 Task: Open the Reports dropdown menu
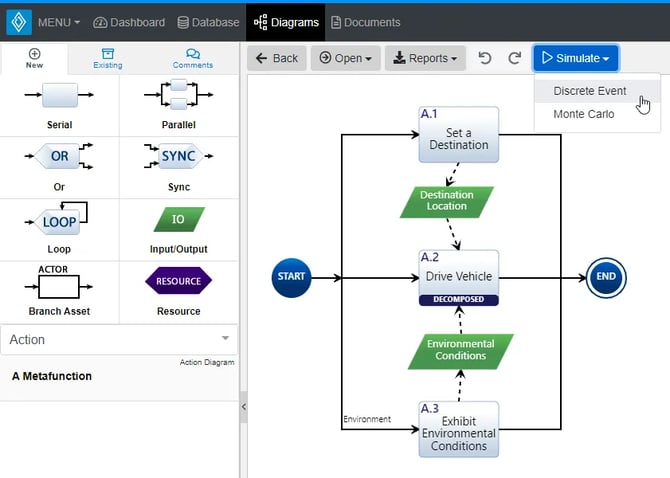(x=425, y=58)
